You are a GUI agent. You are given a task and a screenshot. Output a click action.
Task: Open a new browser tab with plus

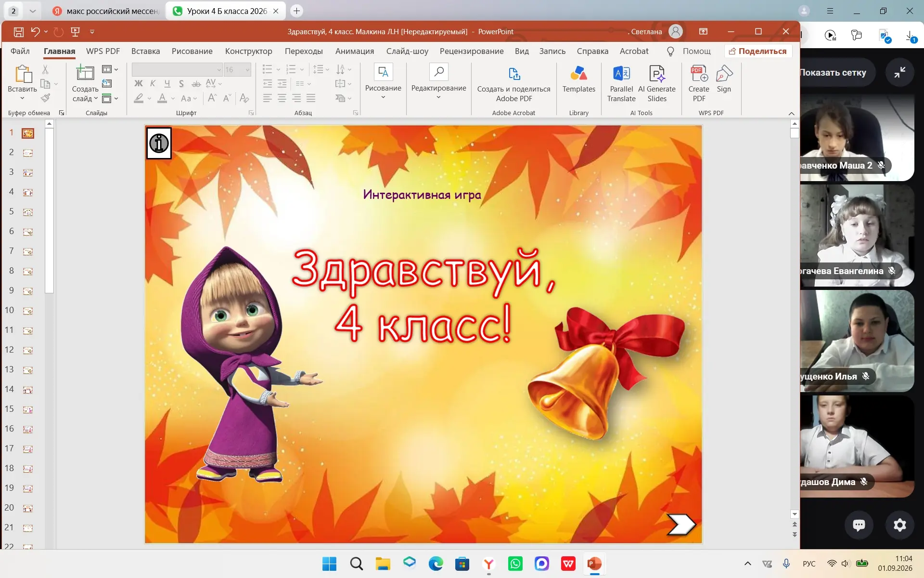tap(297, 11)
